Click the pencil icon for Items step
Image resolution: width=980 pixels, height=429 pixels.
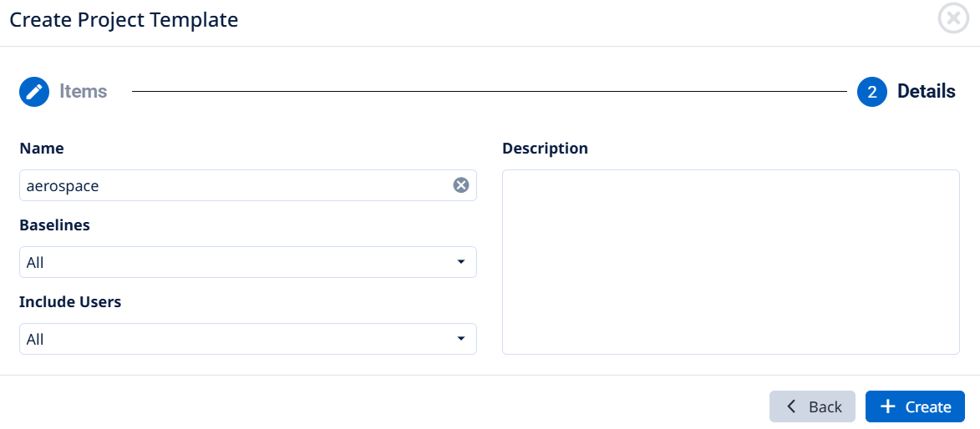point(34,92)
